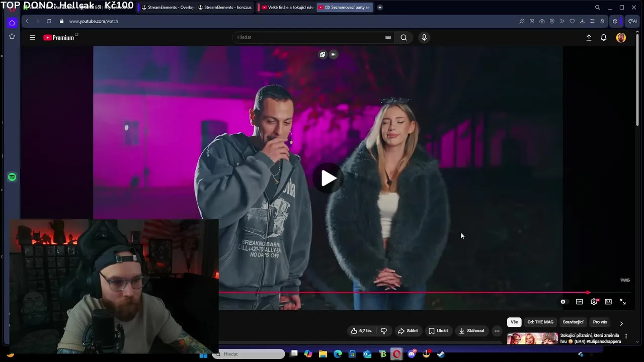Go to YouTube Premium home logo
This screenshot has height=362, width=644.
click(x=59, y=37)
